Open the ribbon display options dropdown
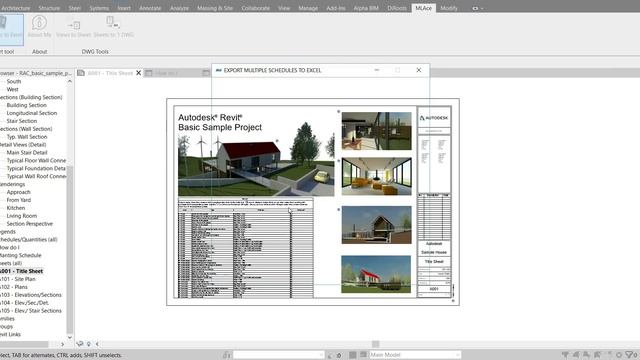This screenshot has width=640, height=360. (478, 8)
